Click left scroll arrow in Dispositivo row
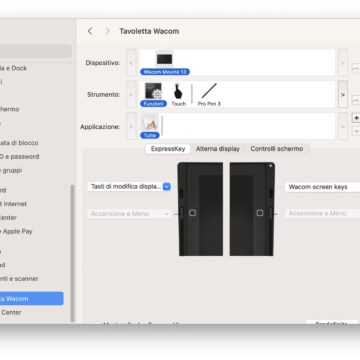Image resolution: width=360 pixels, height=360 pixels. pos(131,63)
